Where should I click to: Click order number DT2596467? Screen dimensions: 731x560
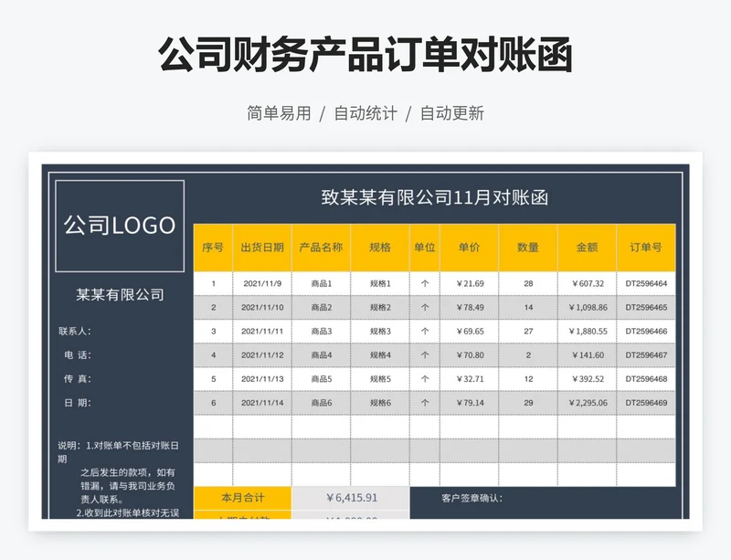click(x=646, y=354)
